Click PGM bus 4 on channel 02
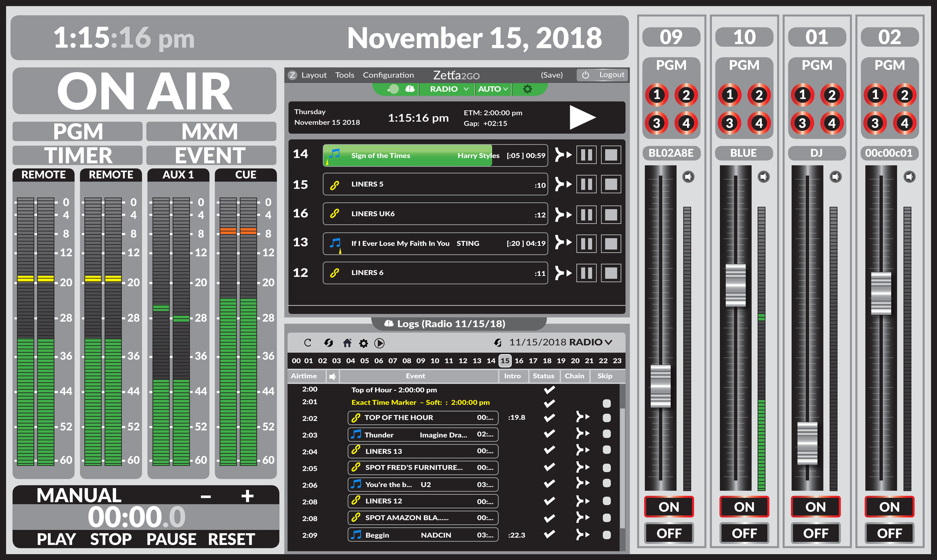 904,123
